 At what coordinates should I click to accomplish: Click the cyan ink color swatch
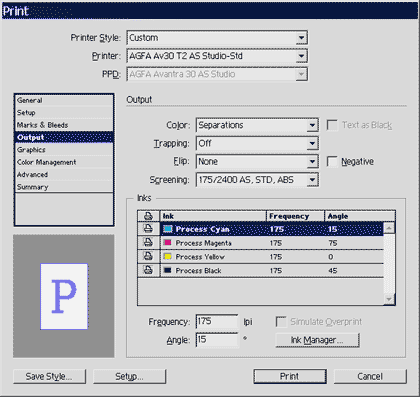pyautogui.click(x=168, y=229)
